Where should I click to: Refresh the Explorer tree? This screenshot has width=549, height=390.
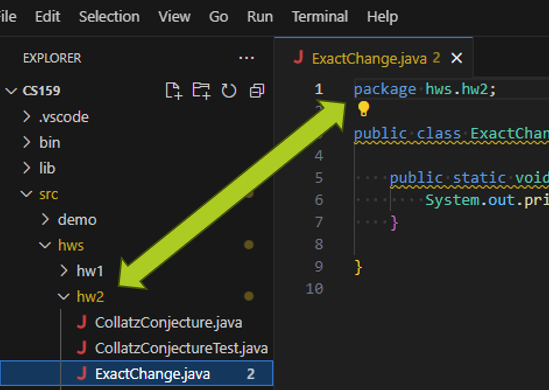pyautogui.click(x=229, y=91)
